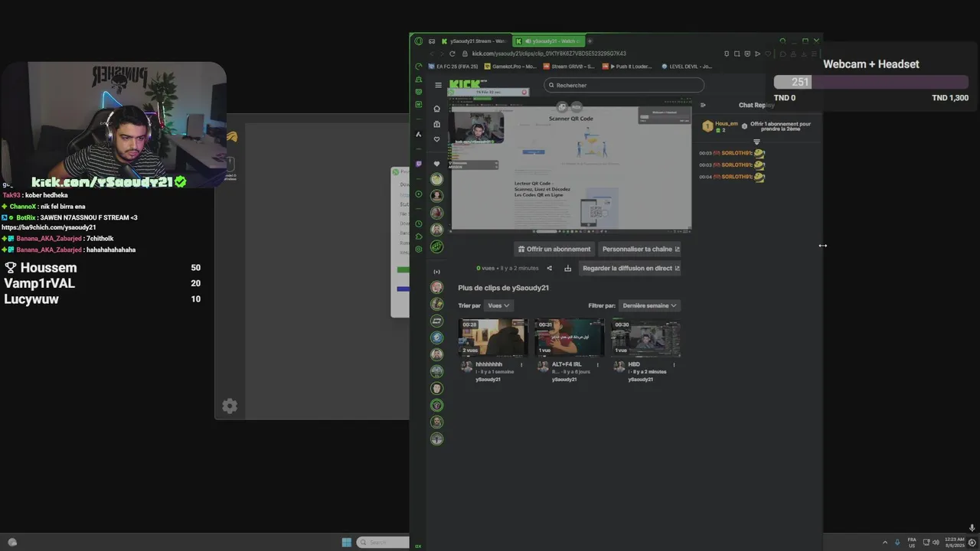The width and height of the screenshot is (980, 551).
Task: Open the Gamekot.Pro bookmark
Action: click(x=511, y=67)
